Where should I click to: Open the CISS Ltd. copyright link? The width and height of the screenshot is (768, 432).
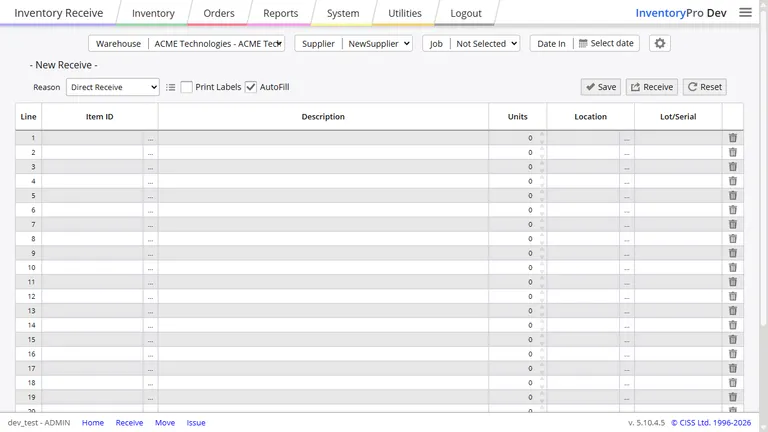point(711,423)
